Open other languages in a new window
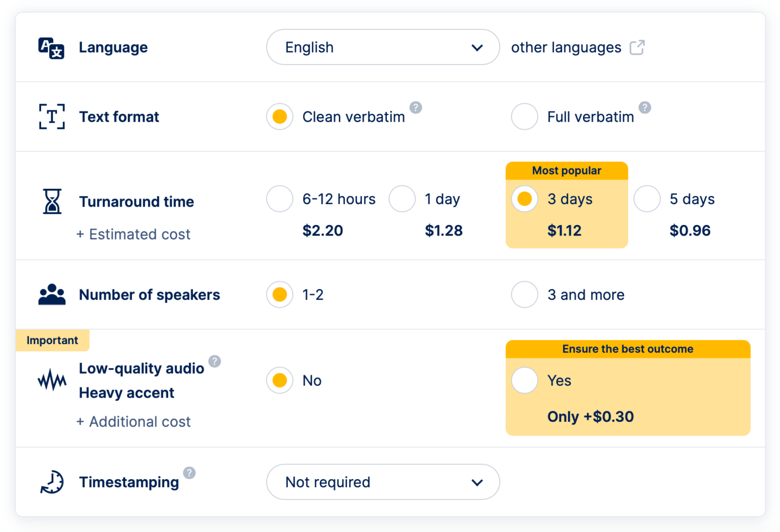The image size is (780, 532). click(638, 47)
